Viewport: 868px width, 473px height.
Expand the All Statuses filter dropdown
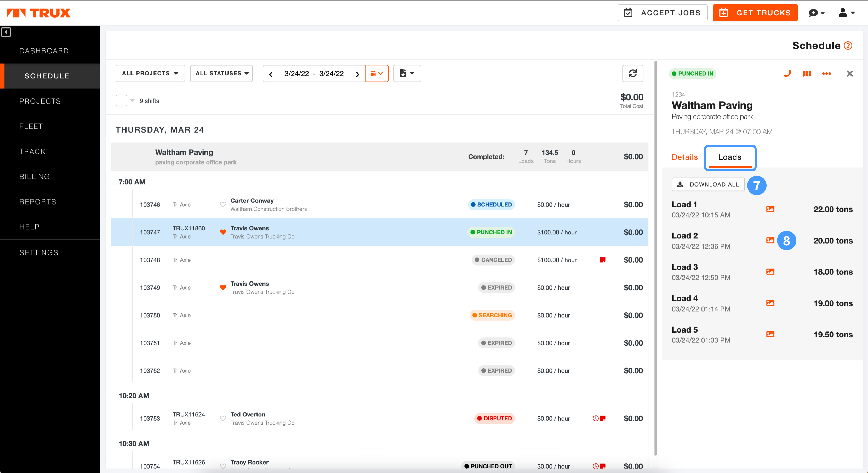click(221, 74)
